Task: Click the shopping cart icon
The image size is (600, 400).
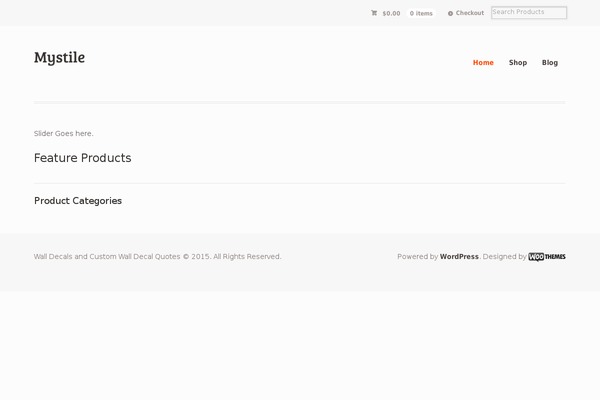Action: (374, 13)
